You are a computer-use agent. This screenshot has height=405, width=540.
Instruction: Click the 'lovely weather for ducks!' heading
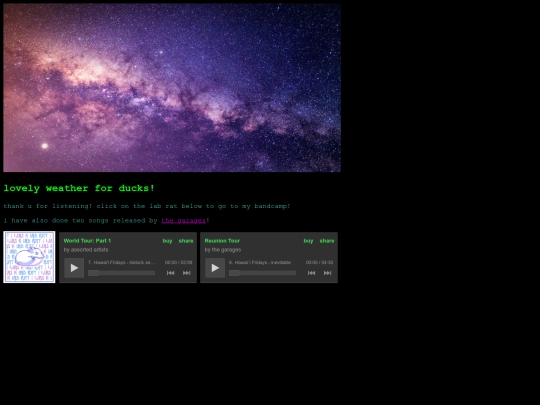click(x=79, y=188)
